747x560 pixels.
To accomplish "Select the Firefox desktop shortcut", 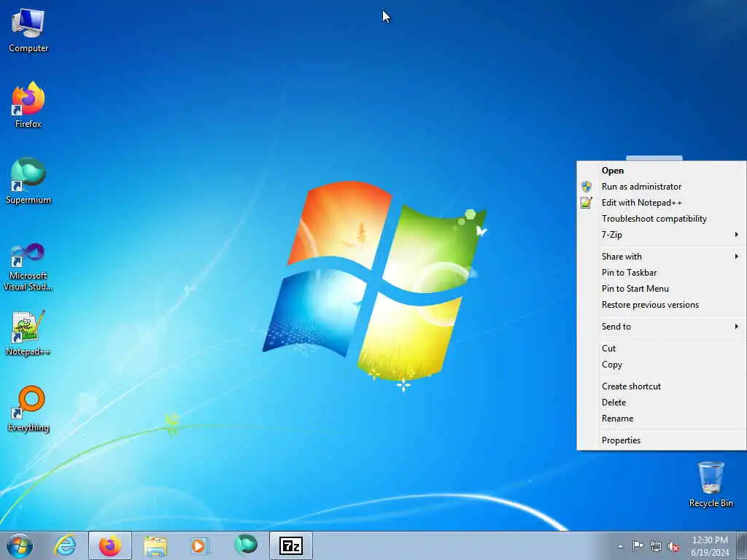I will pos(28,105).
